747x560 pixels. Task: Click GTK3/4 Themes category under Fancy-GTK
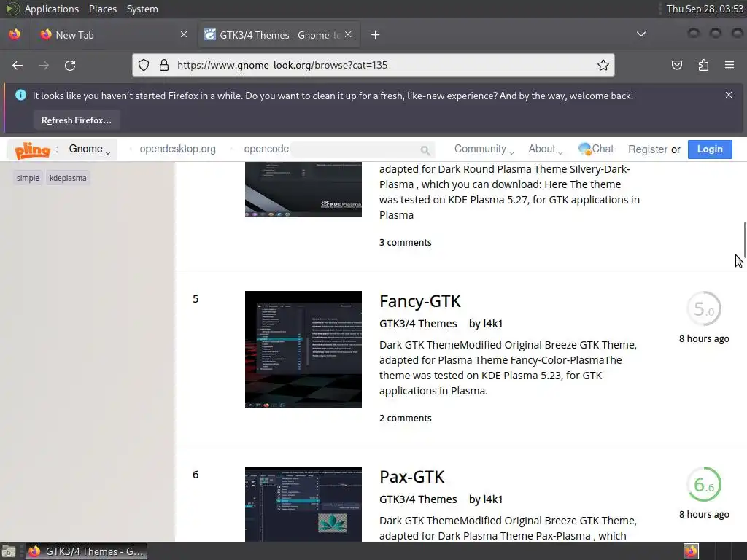[418, 324]
